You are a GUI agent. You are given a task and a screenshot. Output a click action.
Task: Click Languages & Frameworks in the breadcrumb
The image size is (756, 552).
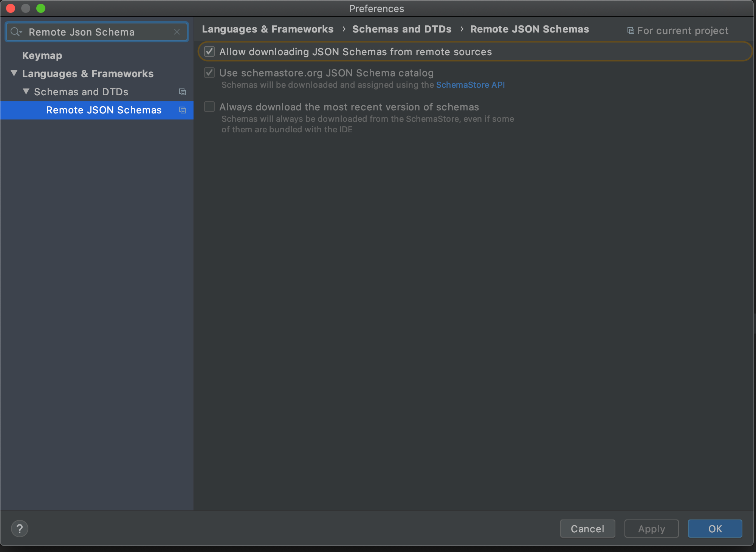pos(268,29)
